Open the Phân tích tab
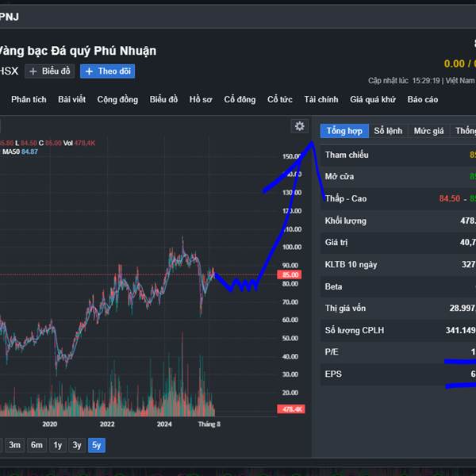476x476 pixels. 29,99
